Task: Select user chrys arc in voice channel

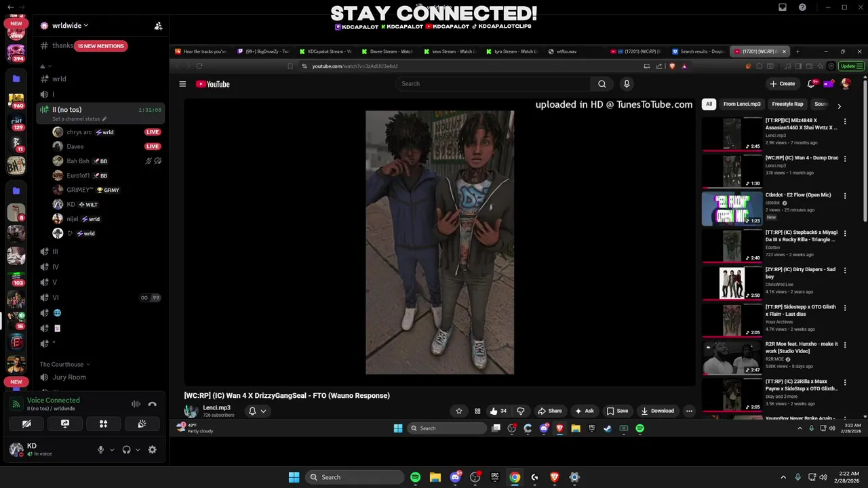Action: point(79,132)
